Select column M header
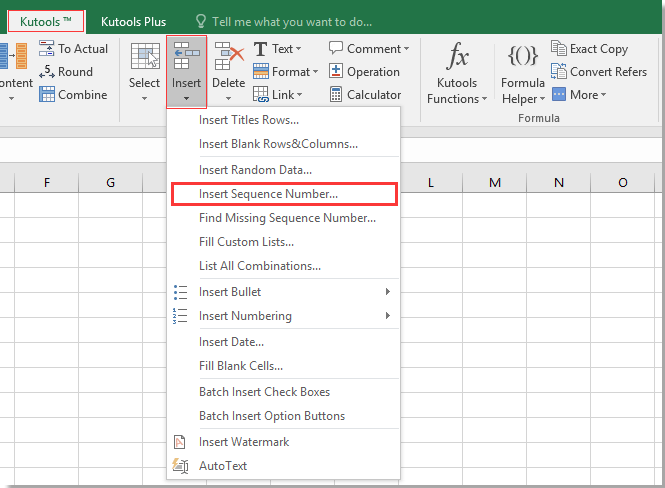The height and width of the screenshot is (488, 665). [x=495, y=183]
